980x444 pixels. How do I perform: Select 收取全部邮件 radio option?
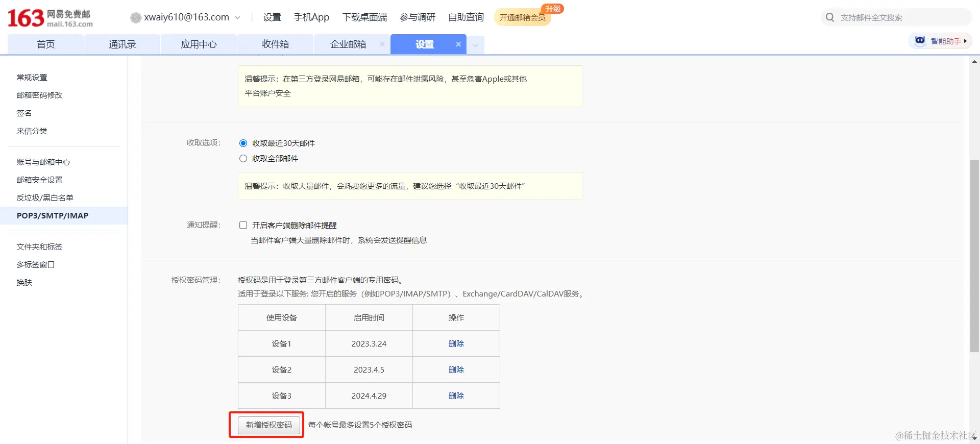(243, 159)
